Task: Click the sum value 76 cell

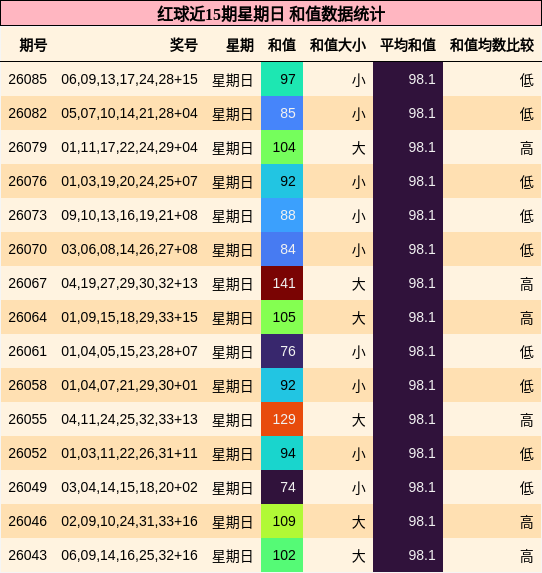Action: (x=282, y=351)
